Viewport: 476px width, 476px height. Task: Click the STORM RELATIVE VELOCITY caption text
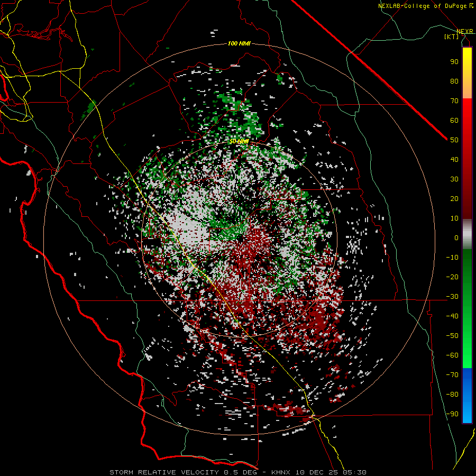164,472
